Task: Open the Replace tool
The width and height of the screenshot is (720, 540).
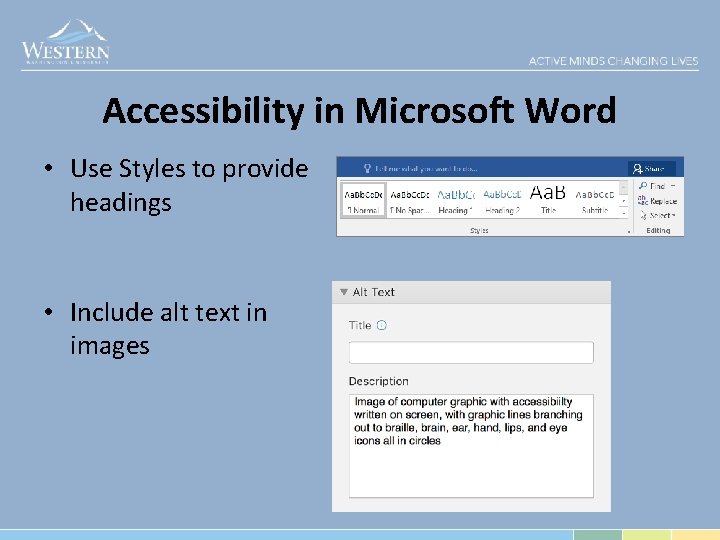Action: 658,201
